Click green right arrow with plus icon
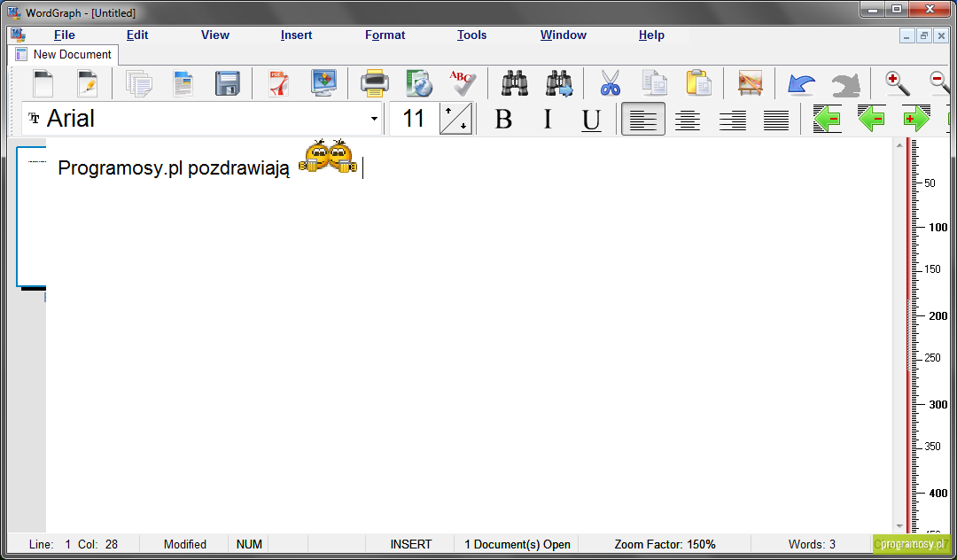This screenshot has width=957, height=560. coord(916,119)
